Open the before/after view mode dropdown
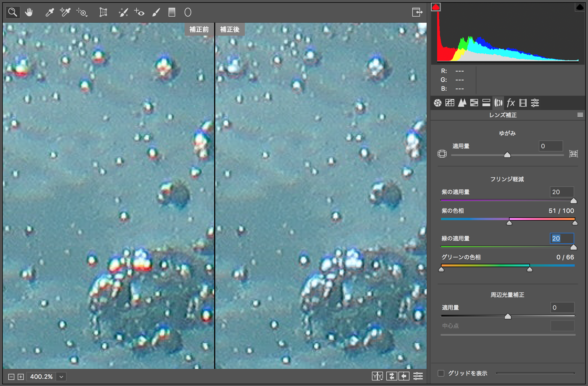Viewport: 588px width, 386px height. (377, 376)
